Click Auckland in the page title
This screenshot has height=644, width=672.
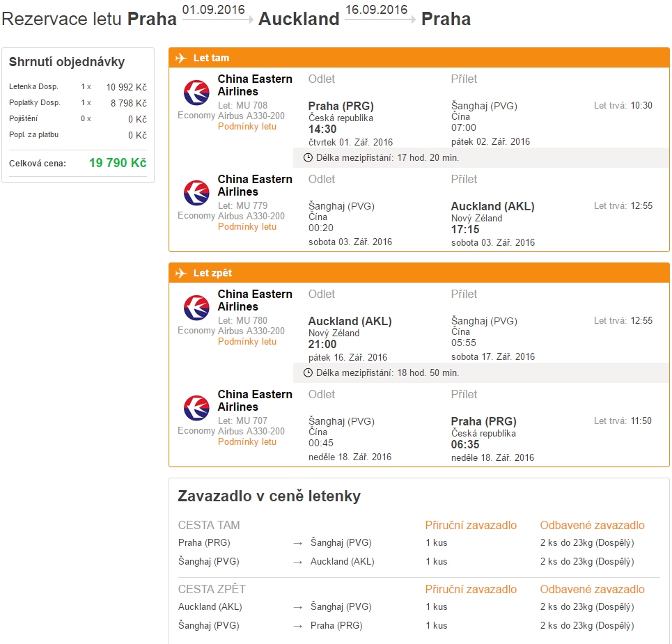(x=299, y=19)
